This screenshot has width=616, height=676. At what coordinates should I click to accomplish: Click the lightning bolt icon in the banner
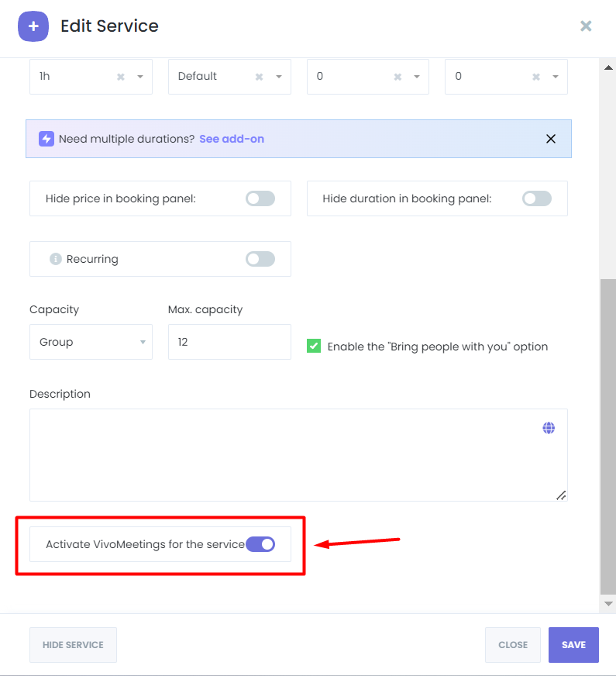click(x=46, y=139)
